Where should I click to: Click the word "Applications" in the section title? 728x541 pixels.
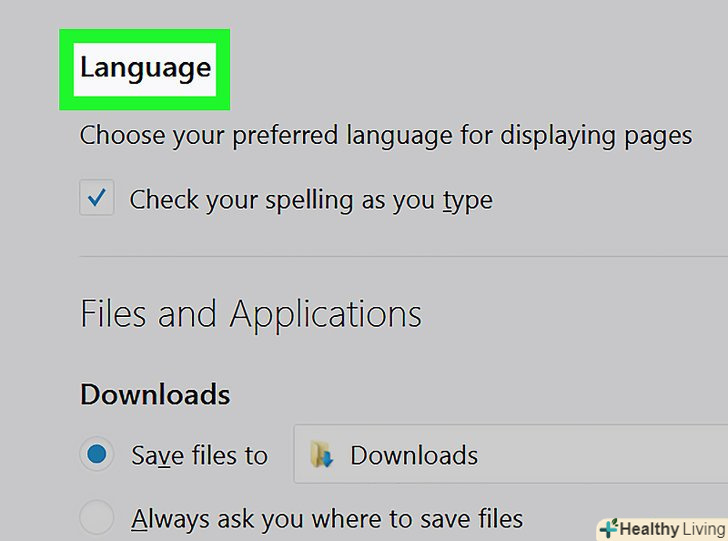click(x=326, y=315)
